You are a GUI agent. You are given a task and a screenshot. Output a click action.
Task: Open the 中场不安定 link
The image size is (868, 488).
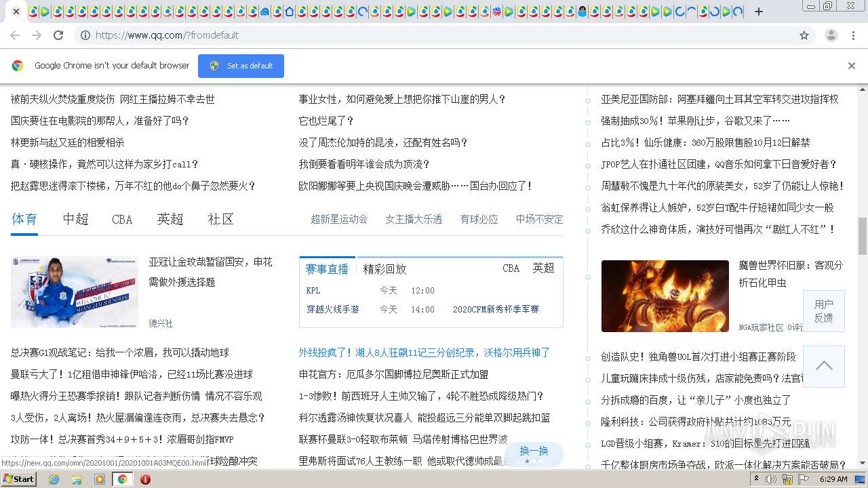click(539, 220)
